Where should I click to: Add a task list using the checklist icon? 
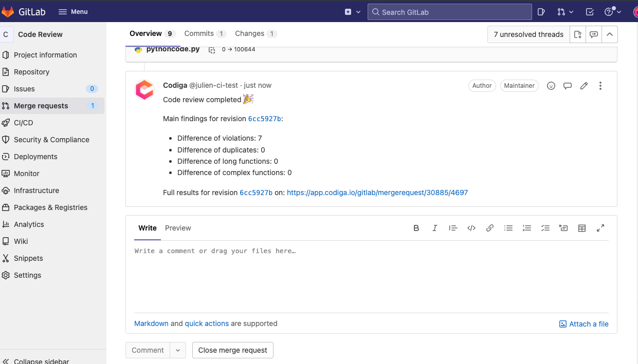coord(545,227)
